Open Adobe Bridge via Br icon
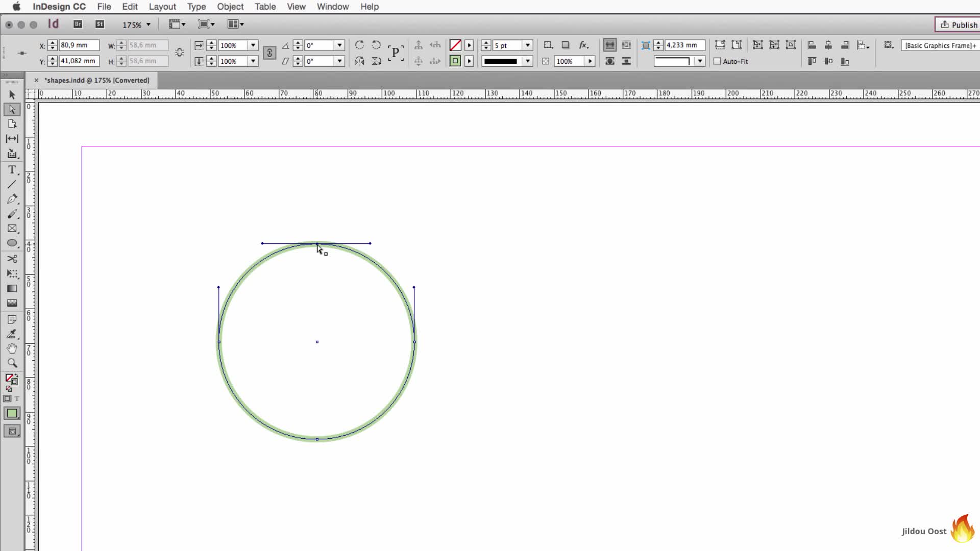 (78, 24)
